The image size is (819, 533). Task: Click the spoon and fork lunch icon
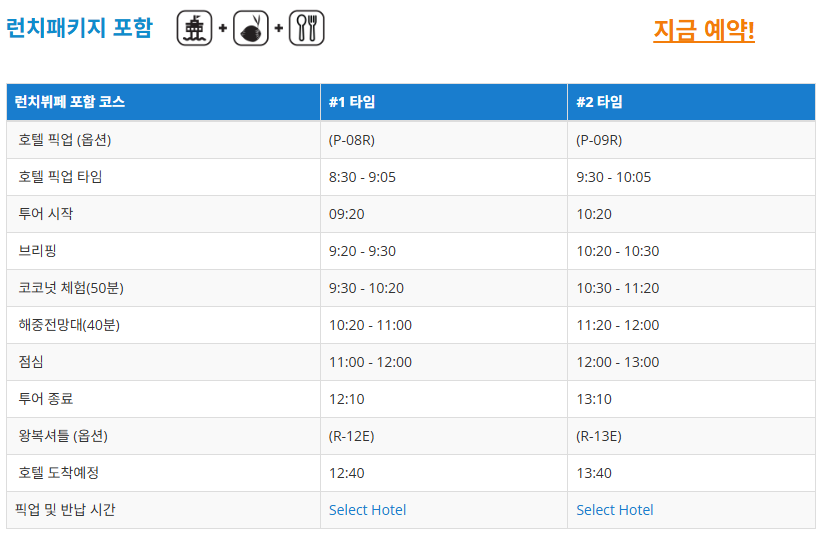click(307, 28)
